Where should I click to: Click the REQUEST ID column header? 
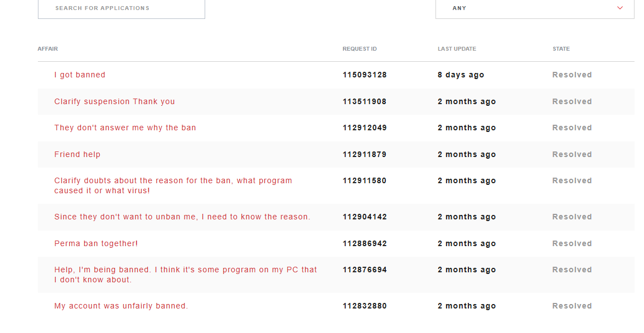[360, 49]
